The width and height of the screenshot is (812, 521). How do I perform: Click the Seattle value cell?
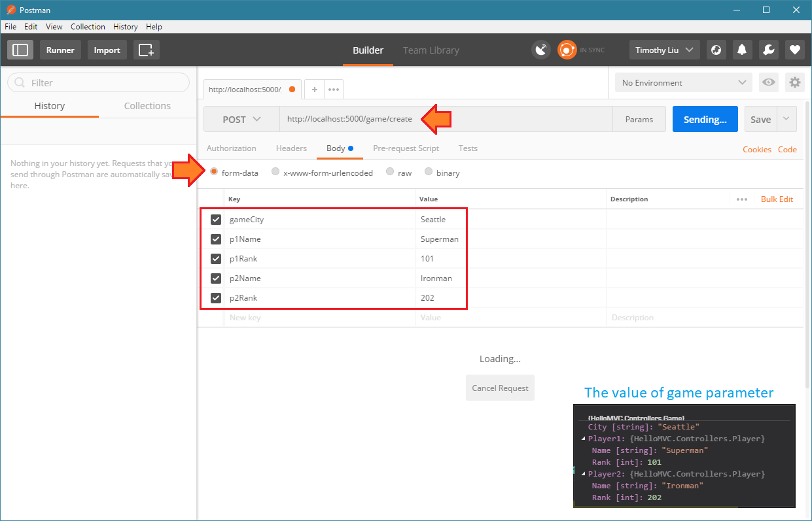click(510, 220)
